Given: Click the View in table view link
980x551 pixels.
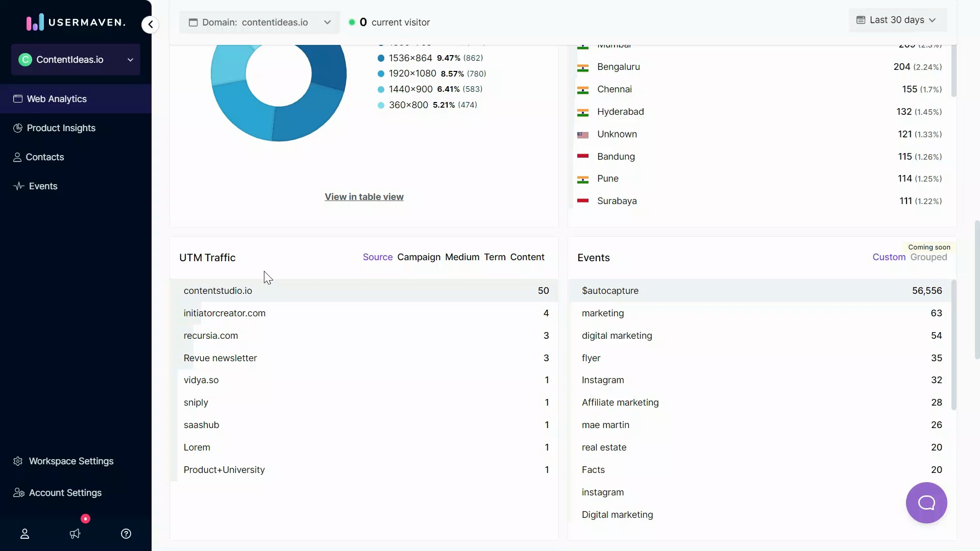Looking at the screenshot, I should click(363, 196).
